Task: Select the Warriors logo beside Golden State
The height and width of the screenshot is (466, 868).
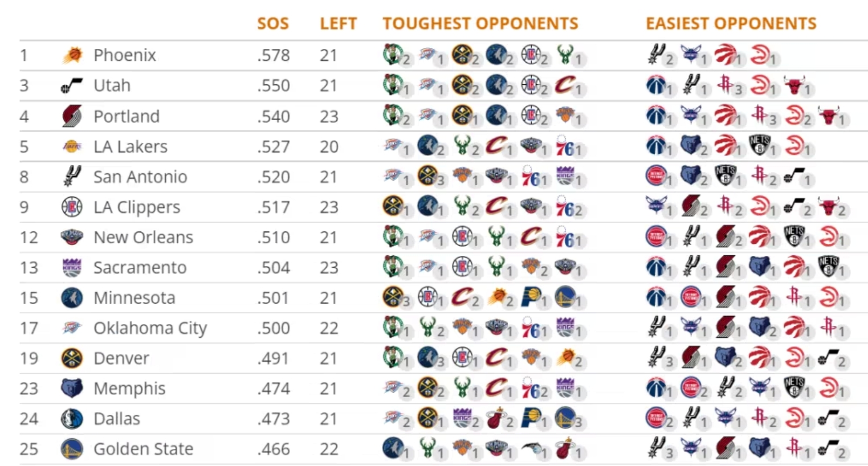Action: coord(72,449)
